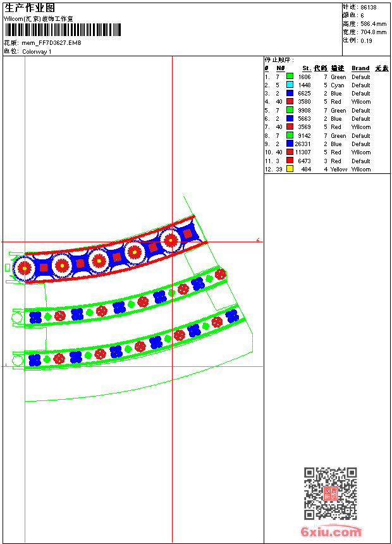The width and height of the screenshot is (392, 544).
Task: Select the height value '586.4 mm'
Action: [373, 24]
